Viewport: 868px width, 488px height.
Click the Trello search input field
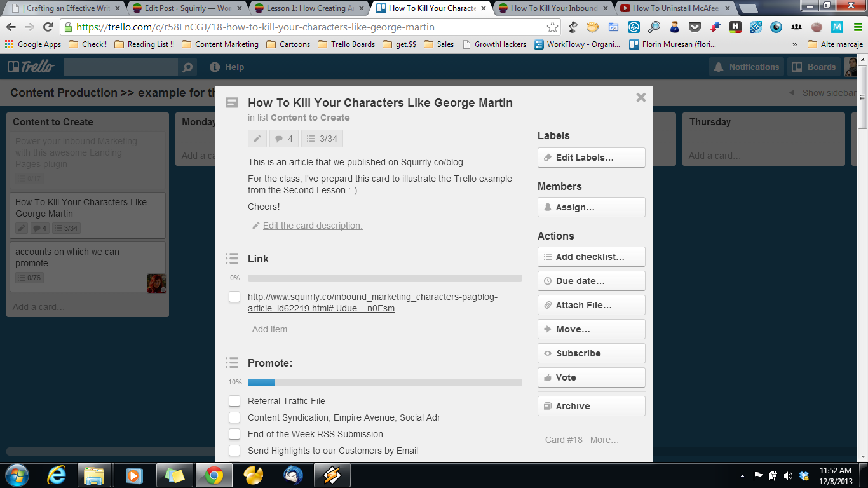[x=121, y=67]
